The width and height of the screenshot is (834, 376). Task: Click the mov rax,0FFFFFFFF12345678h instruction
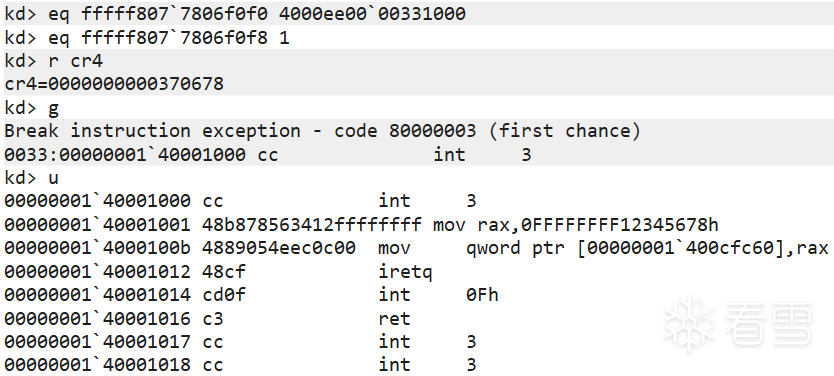576,224
